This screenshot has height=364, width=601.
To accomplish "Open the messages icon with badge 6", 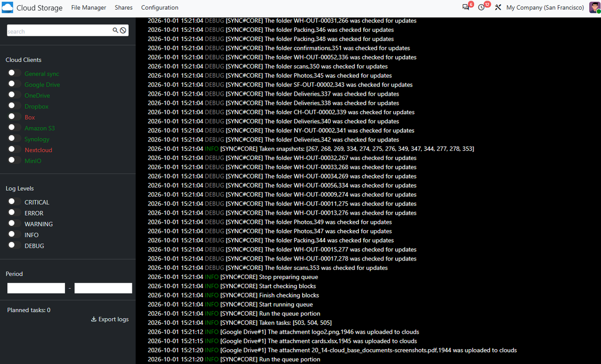I will (x=466, y=7).
